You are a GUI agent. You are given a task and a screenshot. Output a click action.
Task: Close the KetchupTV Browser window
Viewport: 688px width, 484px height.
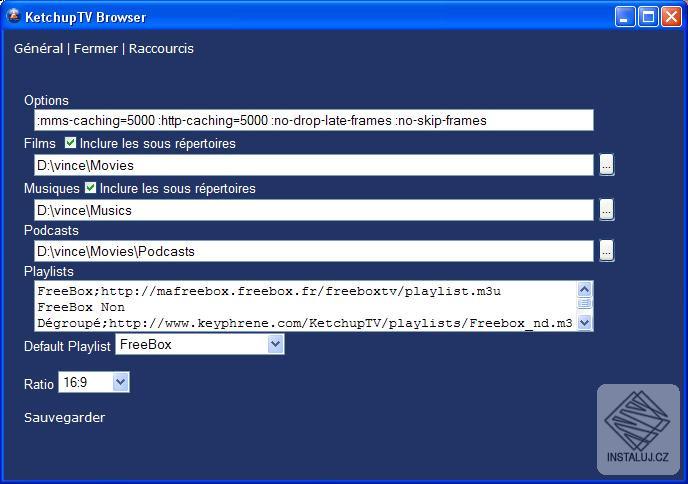[671, 17]
